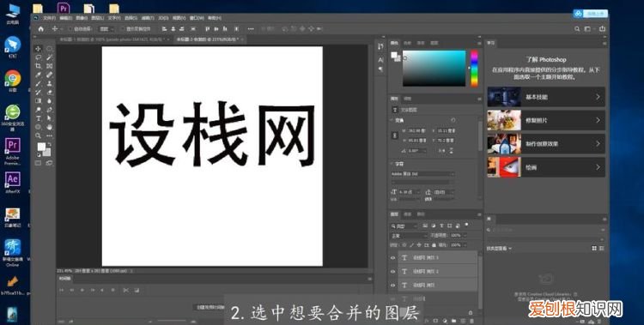Hide the 设栈网 拷贝 3 layer eye
Viewport: 644px width, 325px height.
coord(392,258)
